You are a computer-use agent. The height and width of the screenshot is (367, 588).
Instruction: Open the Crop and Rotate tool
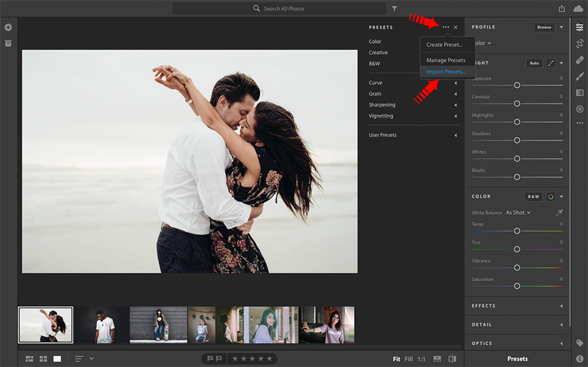tap(580, 44)
